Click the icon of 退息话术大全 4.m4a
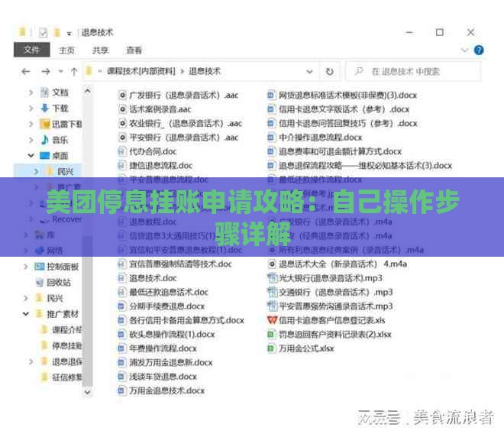Viewport: 504px width, 434px height. (x=272, y=264)
